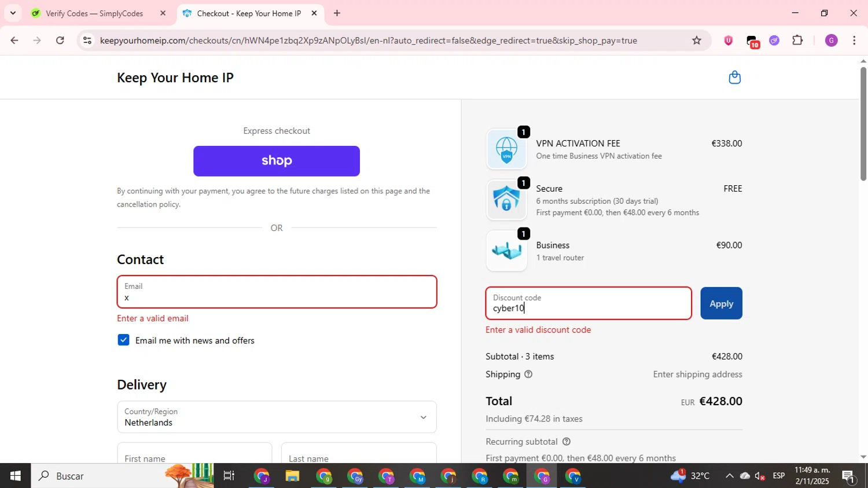Image resolution: width=868 pixels, height=488 pixels.
Task: Close the Checkout Keep Your Home IP tab
Action: pyautogui.click(x=314, y=13)
